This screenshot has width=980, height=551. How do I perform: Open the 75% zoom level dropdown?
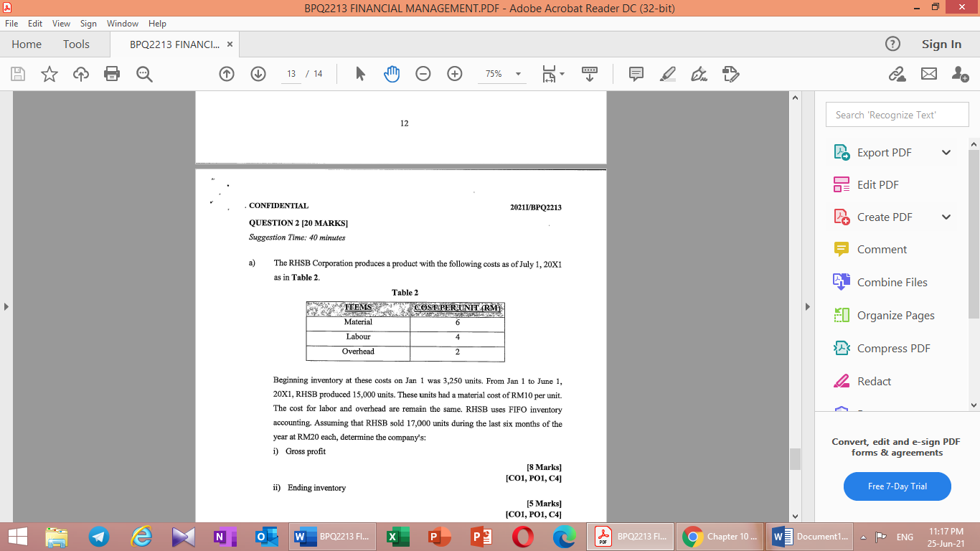[518, 74]
